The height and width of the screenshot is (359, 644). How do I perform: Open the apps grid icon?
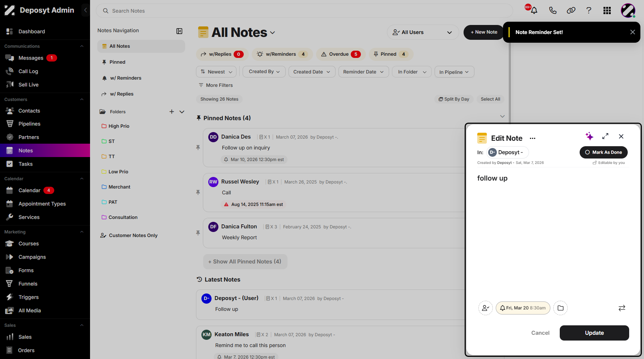click(x=607, y=10)
